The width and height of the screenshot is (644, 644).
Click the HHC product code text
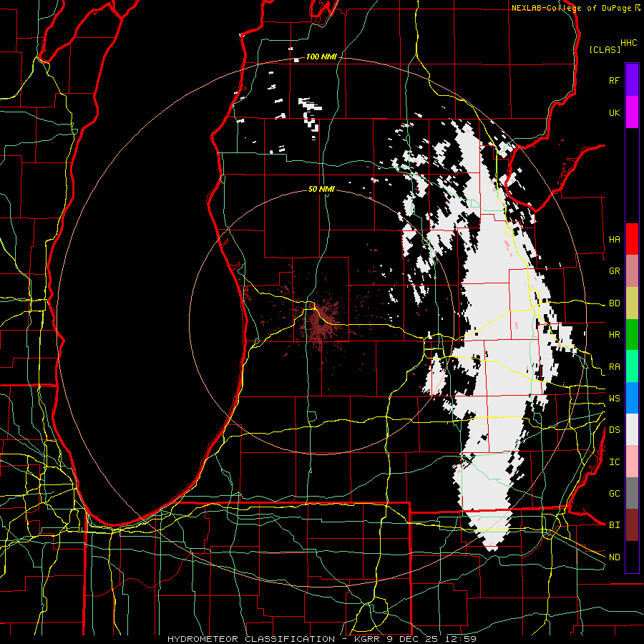pyautogui.click(x=629, y=43)
